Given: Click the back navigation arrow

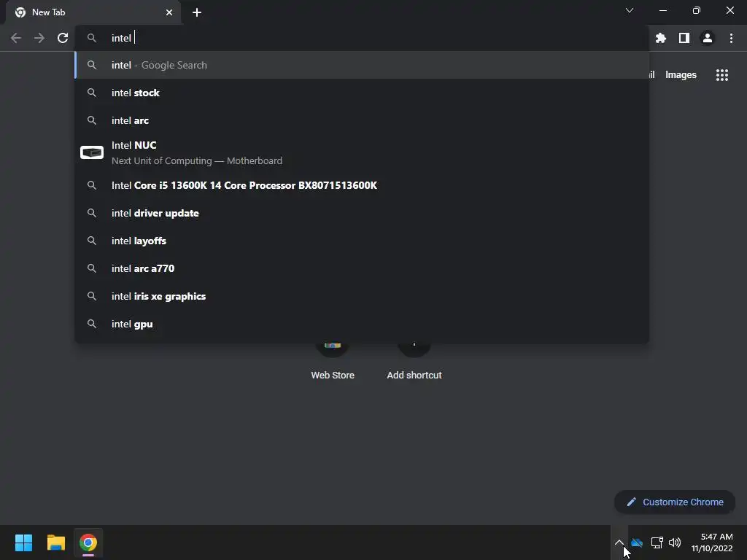Looking at the screenshot, I should (16, 38).
